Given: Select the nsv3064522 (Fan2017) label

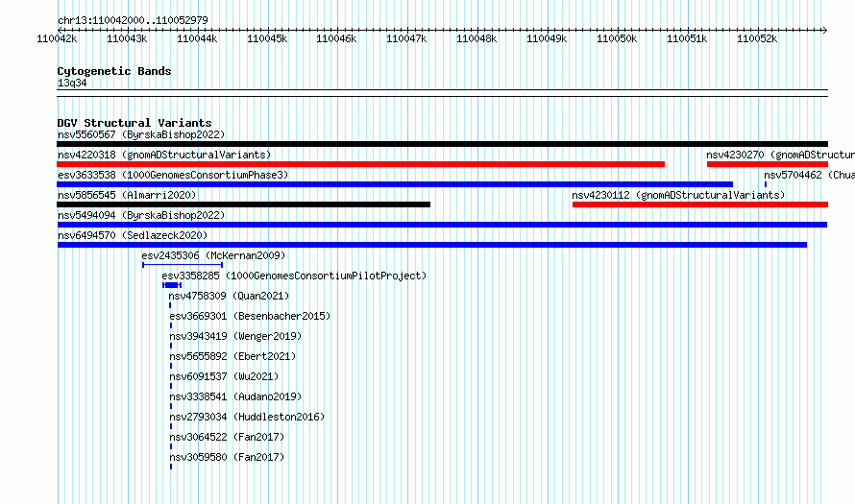Looking at the screenshot, I should tap(227, 437).
